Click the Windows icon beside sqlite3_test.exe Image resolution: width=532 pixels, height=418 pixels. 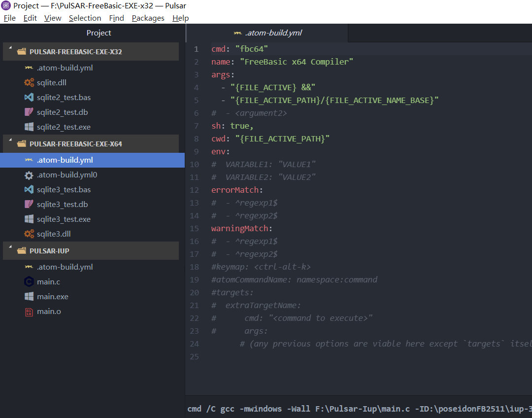pyautogui.click(x=29, y=219)
